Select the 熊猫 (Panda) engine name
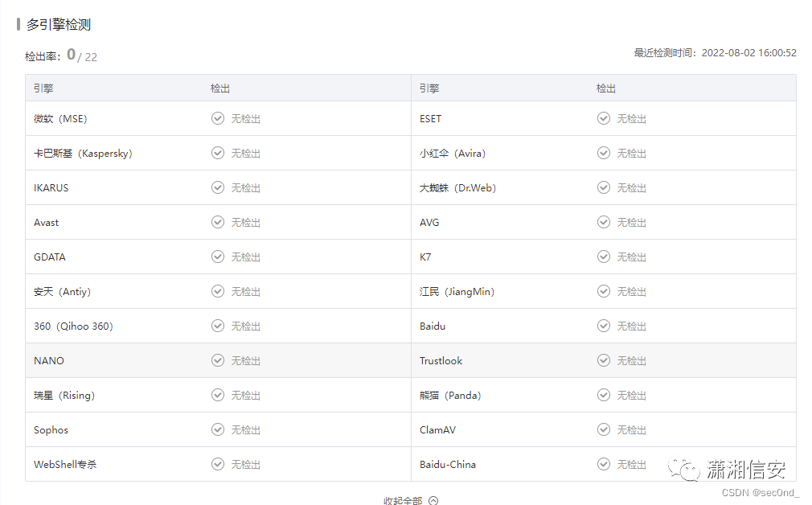This screenshot has width=812, height=505. [x=450, y=395]
